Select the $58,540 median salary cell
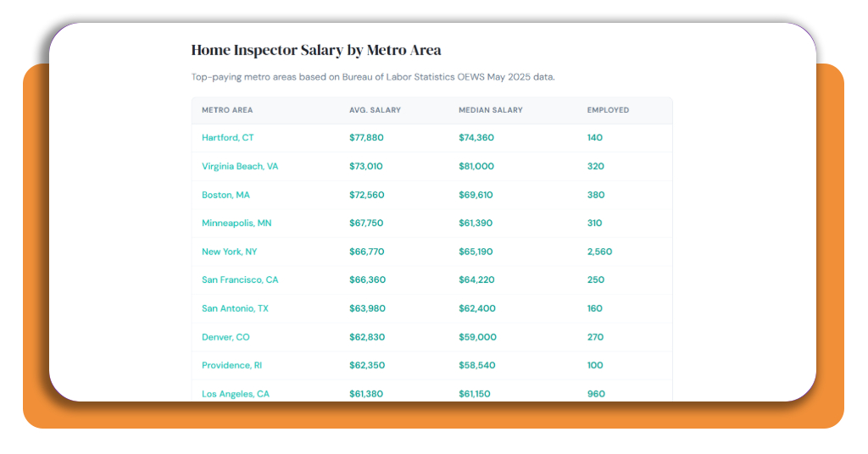 (476, 366)
